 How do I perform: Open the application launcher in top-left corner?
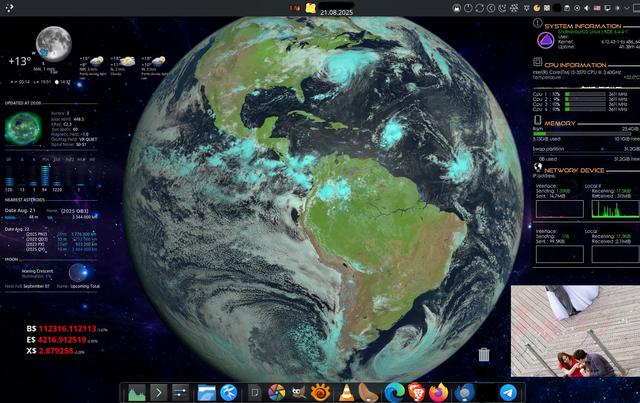pyautogui.click(x=9, y=8)
